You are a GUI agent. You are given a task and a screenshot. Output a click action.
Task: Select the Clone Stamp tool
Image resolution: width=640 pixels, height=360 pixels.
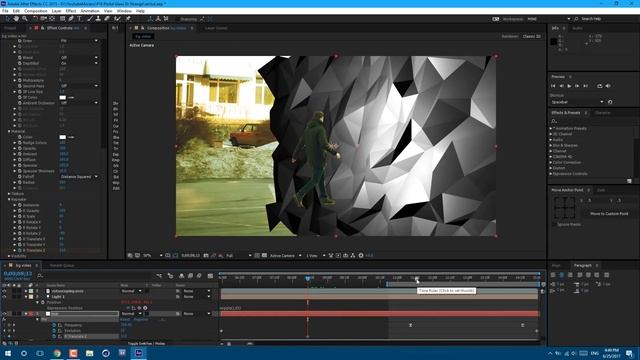click(x=98, y=19)
